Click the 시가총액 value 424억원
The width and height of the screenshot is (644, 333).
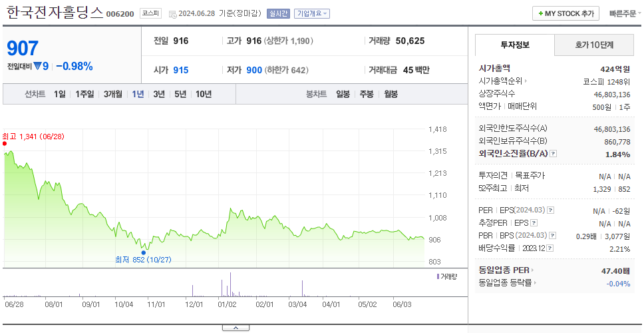615,69
